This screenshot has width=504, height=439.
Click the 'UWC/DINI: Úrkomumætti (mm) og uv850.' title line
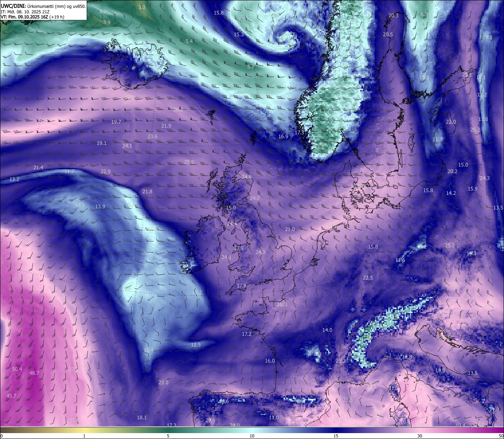43,6
